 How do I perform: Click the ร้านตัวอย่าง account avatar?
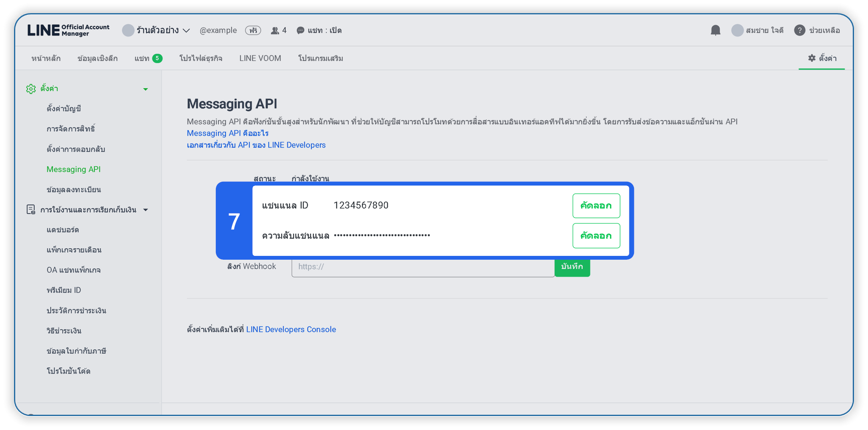128,31
